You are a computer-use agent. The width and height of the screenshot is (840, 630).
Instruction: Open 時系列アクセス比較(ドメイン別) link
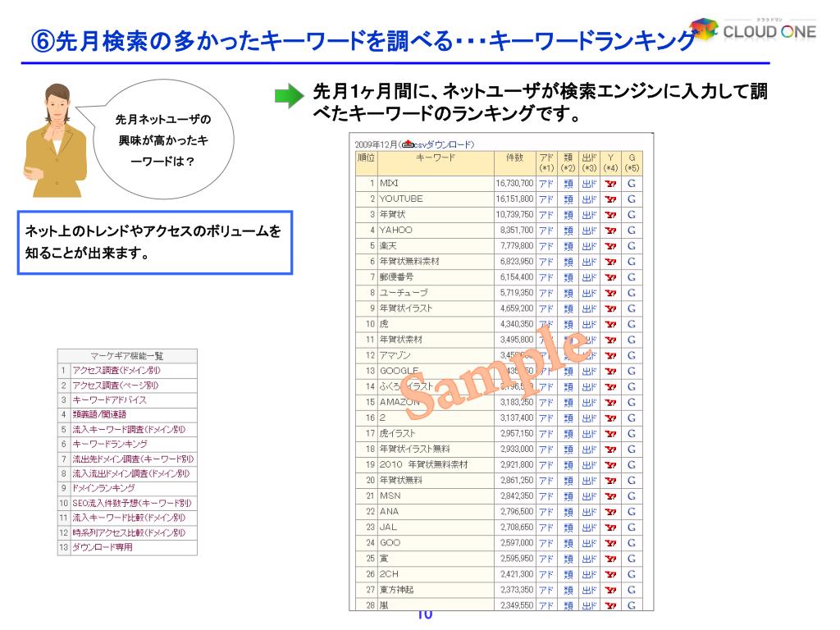pos(129,533)
